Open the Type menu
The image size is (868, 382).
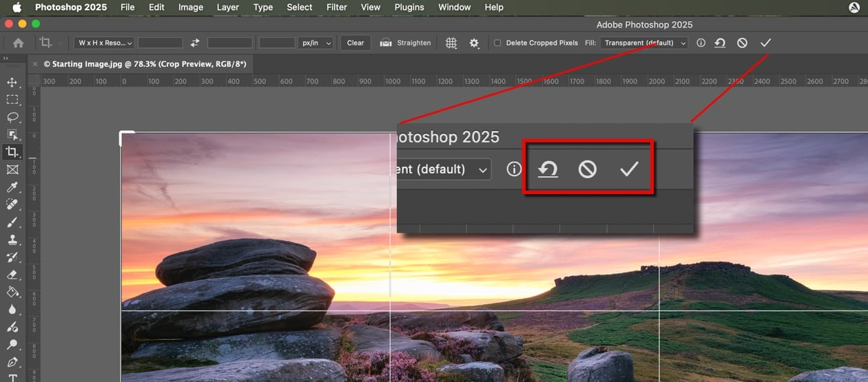click(263, 8)
